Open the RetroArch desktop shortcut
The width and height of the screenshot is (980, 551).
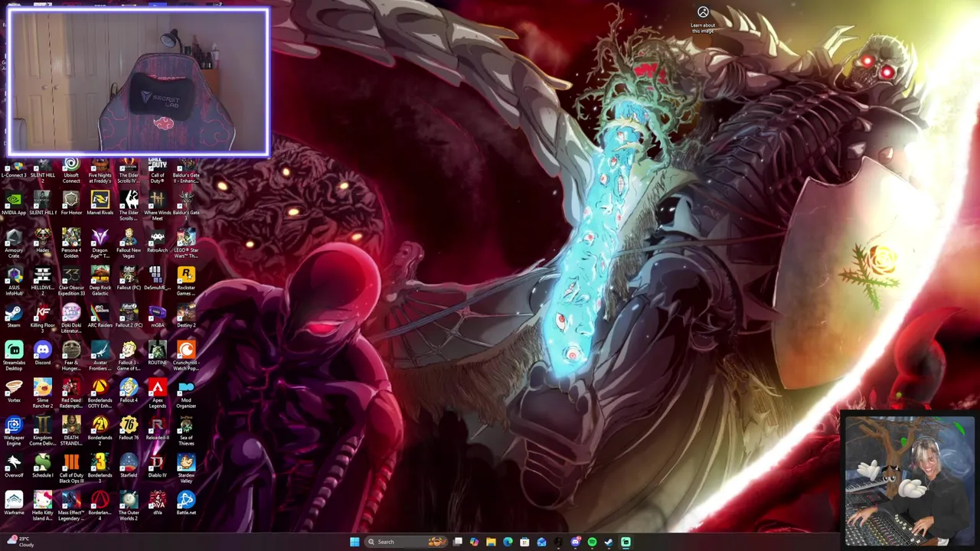[157, 241]
